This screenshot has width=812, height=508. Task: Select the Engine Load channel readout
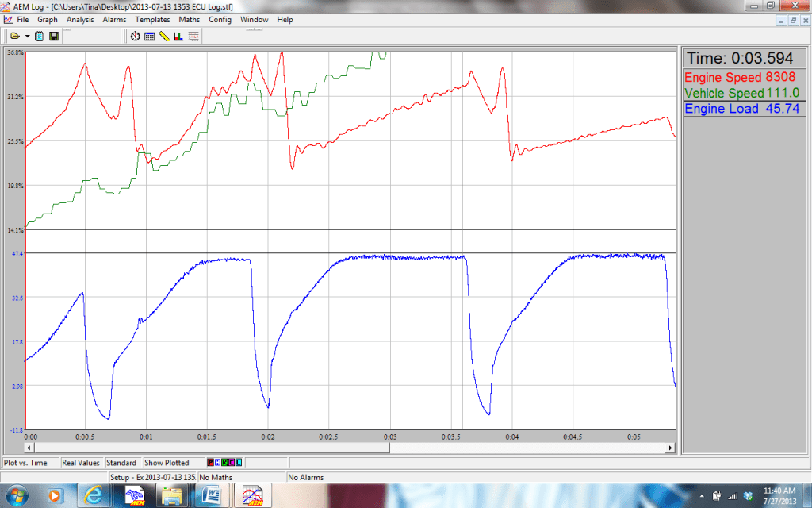(x=744, y=108)
